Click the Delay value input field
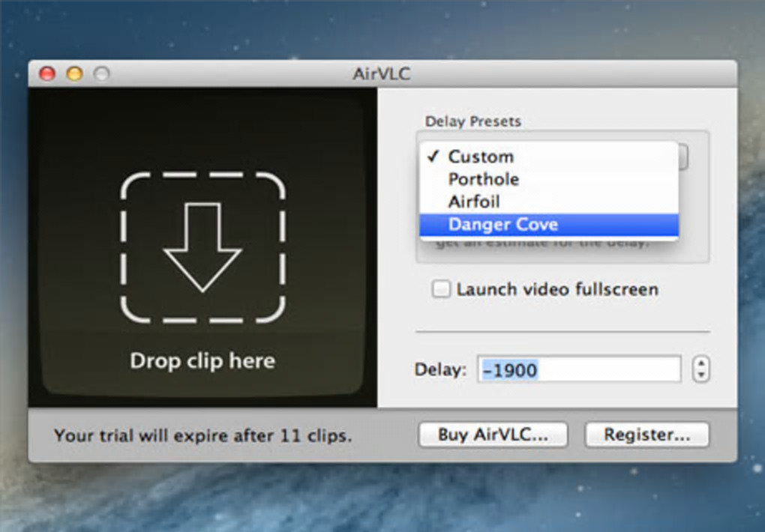765x532 pixels. (579, 369)
